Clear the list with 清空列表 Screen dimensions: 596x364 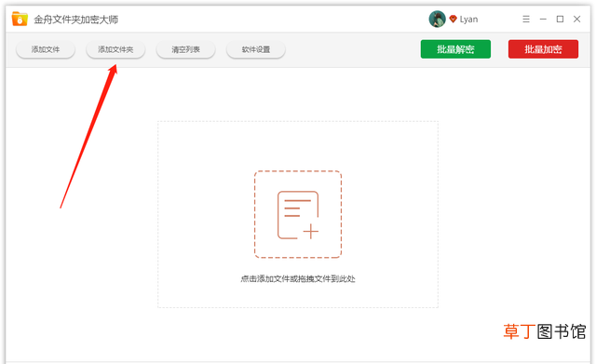point(186,49)
